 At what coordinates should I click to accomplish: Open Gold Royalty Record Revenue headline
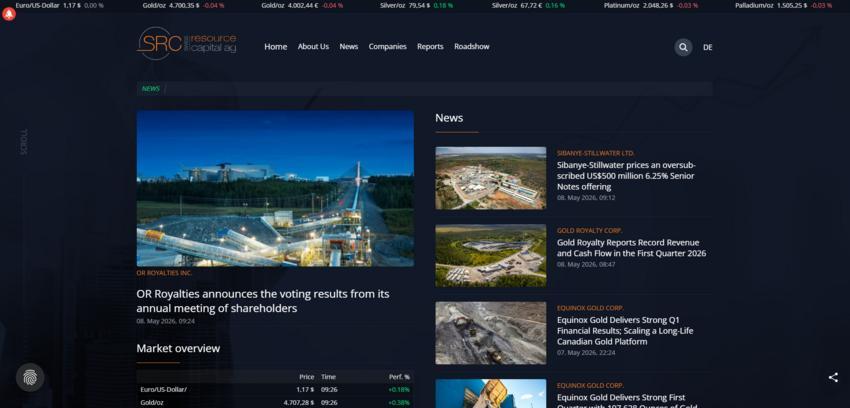632,248
